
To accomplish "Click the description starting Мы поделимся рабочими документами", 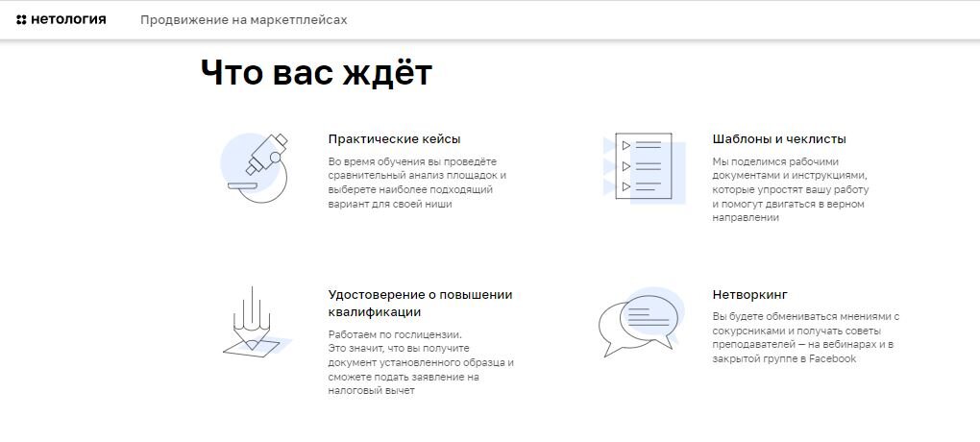I will [790, 189].
